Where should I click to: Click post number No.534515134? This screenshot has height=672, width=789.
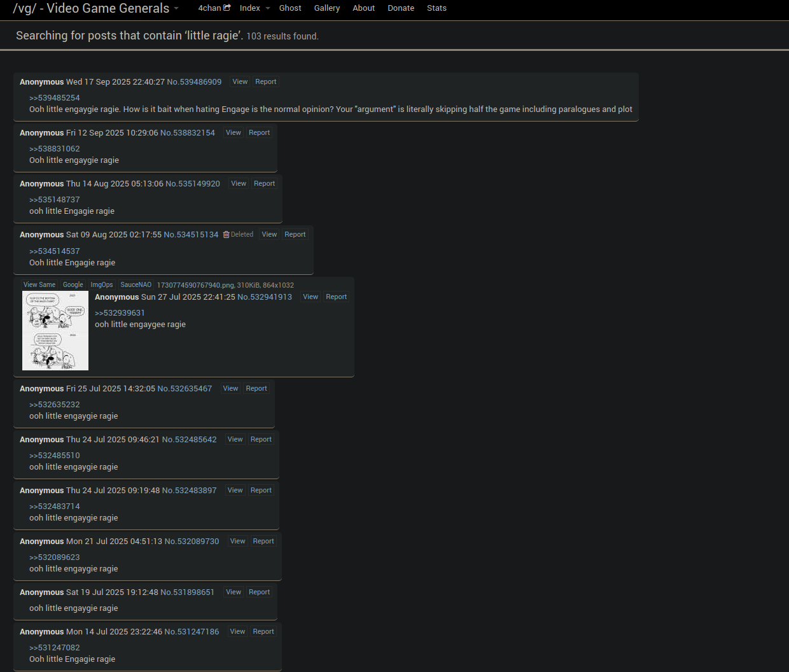point(191,235)
